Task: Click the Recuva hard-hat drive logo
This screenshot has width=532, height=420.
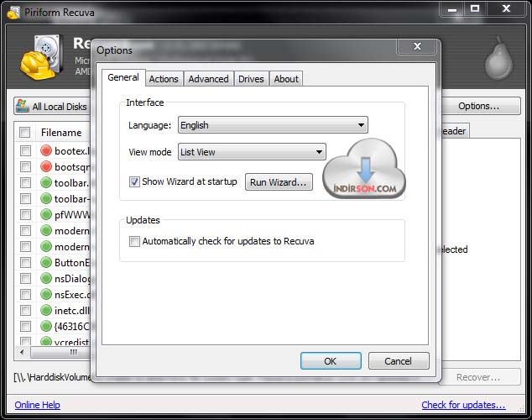Action: [41, 57]
